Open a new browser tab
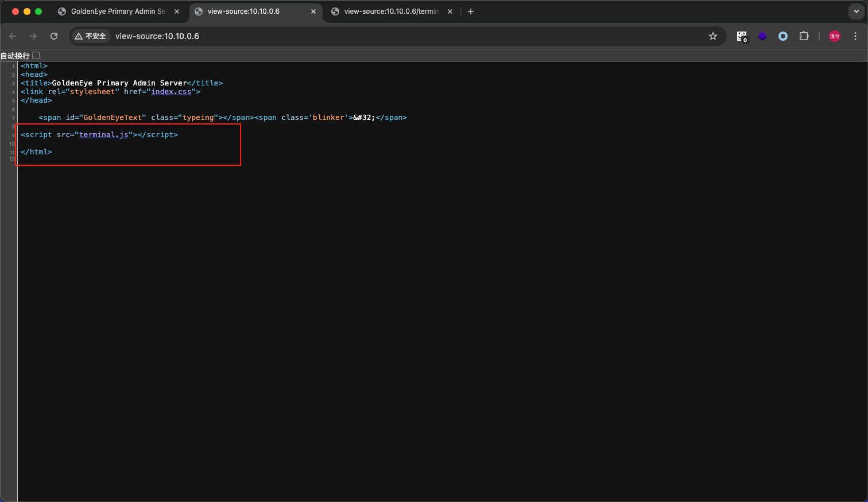The image size is (868, 502). 471,11
